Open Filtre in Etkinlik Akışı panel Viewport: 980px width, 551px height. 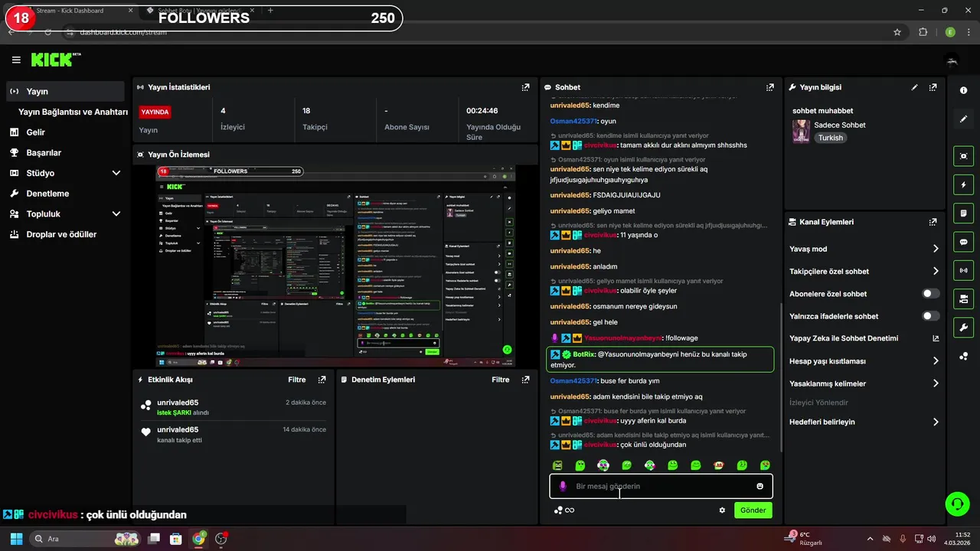coord(296,380)
